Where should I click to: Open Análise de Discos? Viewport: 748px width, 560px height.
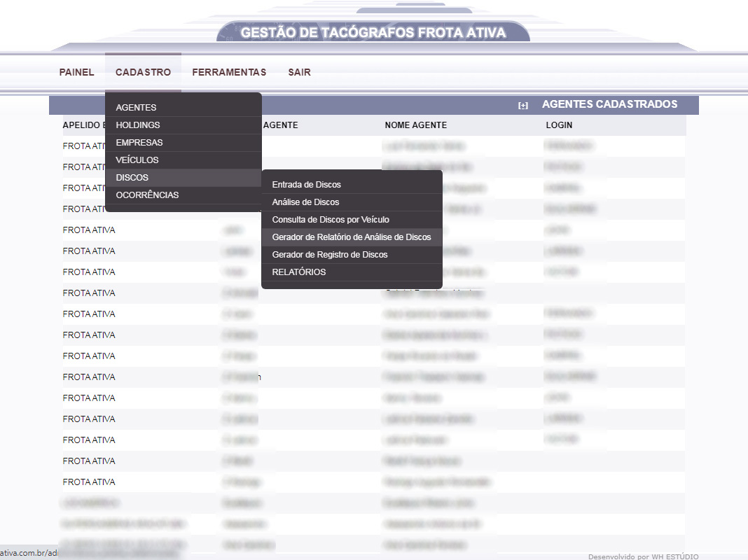pyautogui.click(x=352, y=202)
